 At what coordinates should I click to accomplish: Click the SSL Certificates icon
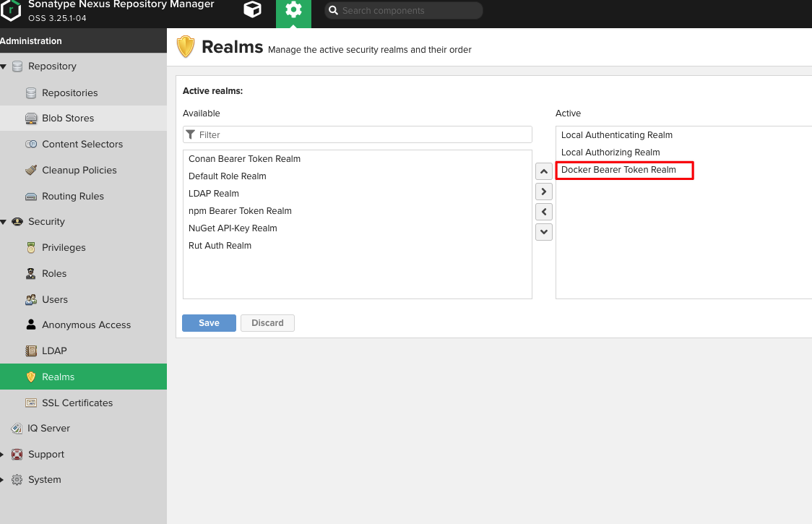[31, 403]
